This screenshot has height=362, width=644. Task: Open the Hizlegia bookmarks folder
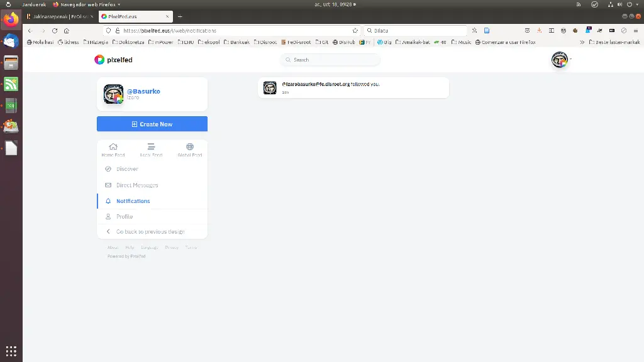(96, 42)
